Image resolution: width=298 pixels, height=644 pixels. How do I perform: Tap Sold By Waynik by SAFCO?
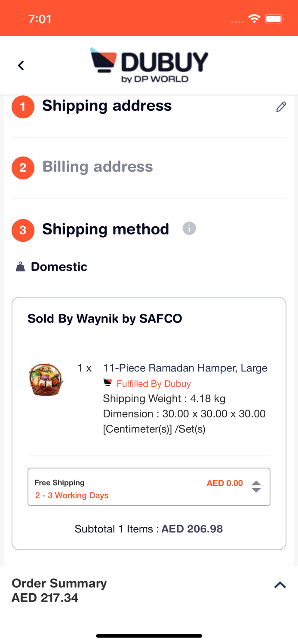(104, 319)
